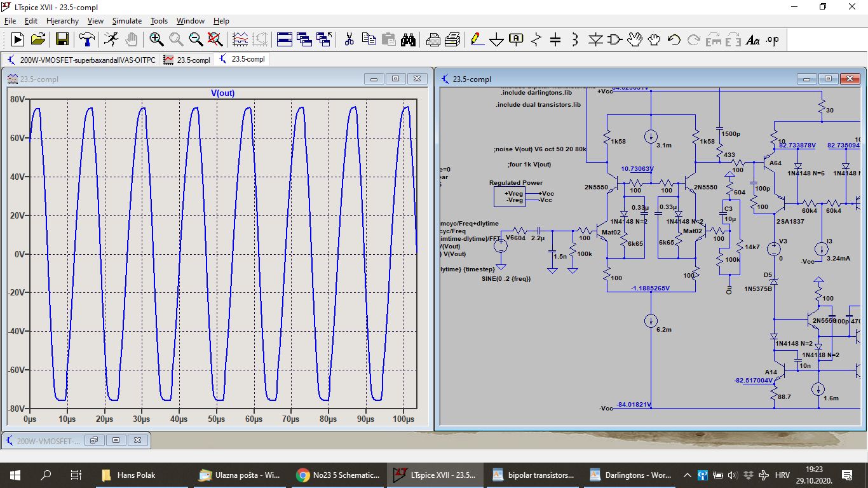Click the ;four 1k V(out) directive text

click(529, 165)
